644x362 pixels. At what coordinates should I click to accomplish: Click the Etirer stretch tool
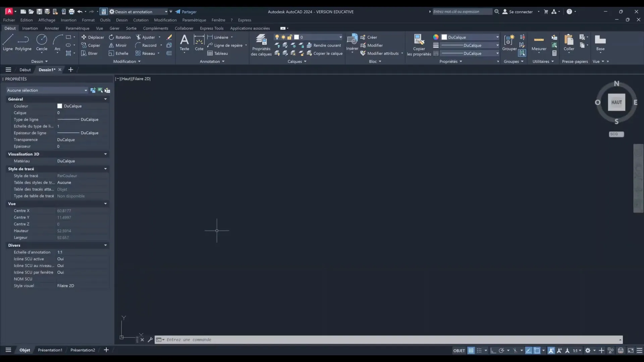pos(90,53)
